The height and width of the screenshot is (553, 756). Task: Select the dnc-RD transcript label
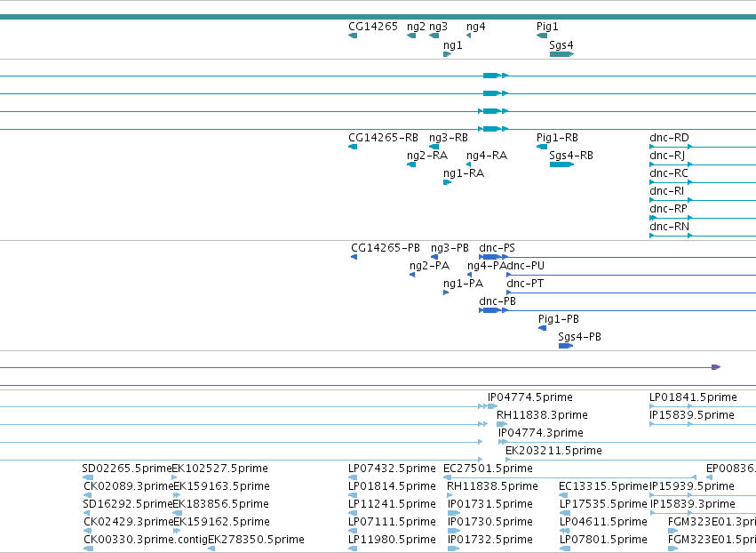tap(669, 138)
